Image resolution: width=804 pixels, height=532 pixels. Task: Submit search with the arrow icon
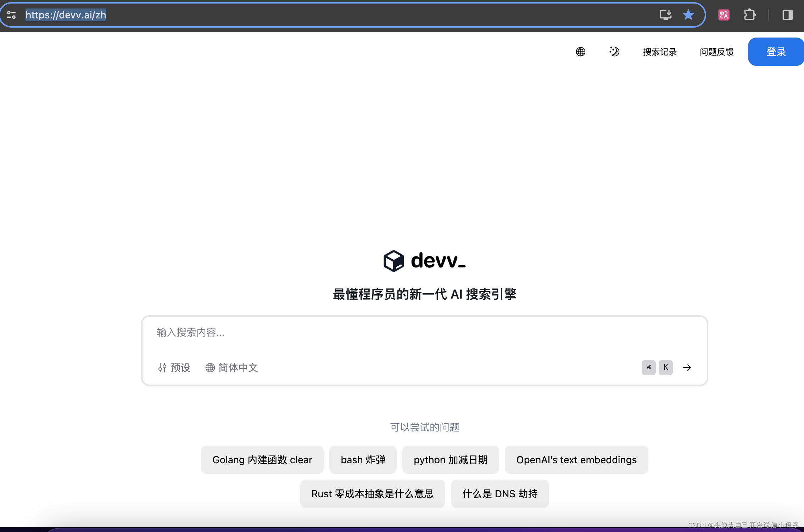pos(687,367)
